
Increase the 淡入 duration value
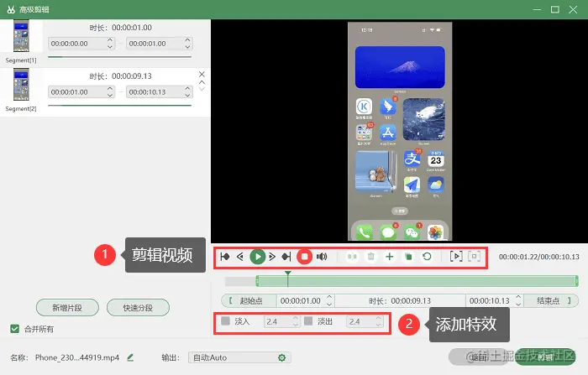click(x=296, y=318)
